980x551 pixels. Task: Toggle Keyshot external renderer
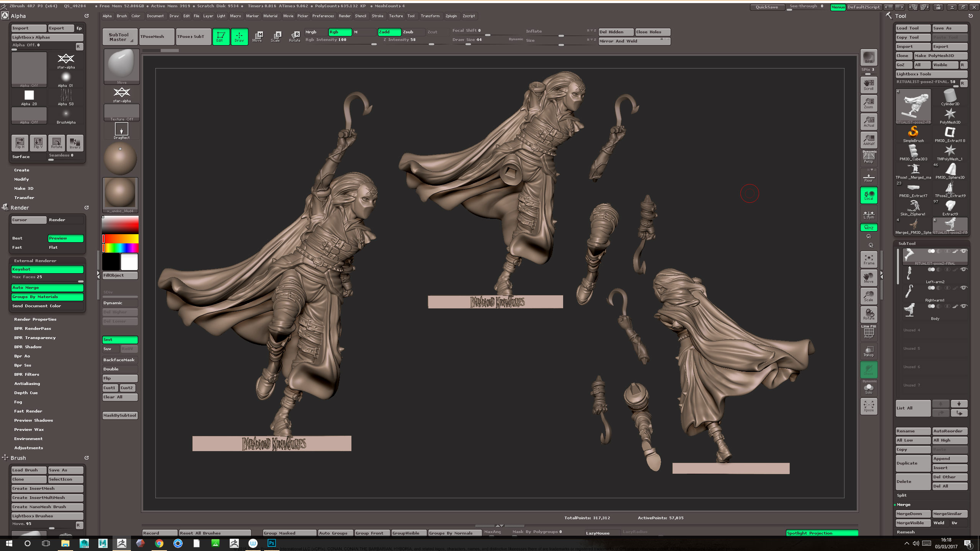[x=47, y=269]
